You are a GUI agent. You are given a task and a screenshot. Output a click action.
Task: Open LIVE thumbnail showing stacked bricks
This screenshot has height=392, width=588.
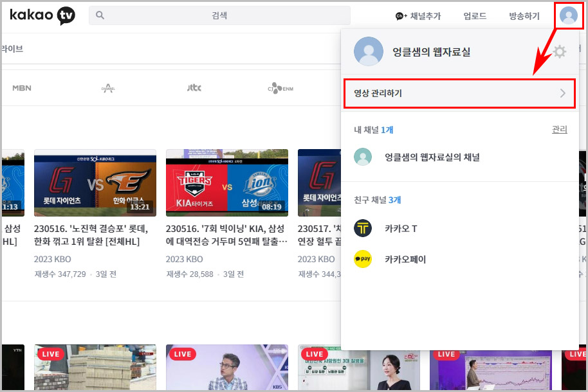pos(95,368)
